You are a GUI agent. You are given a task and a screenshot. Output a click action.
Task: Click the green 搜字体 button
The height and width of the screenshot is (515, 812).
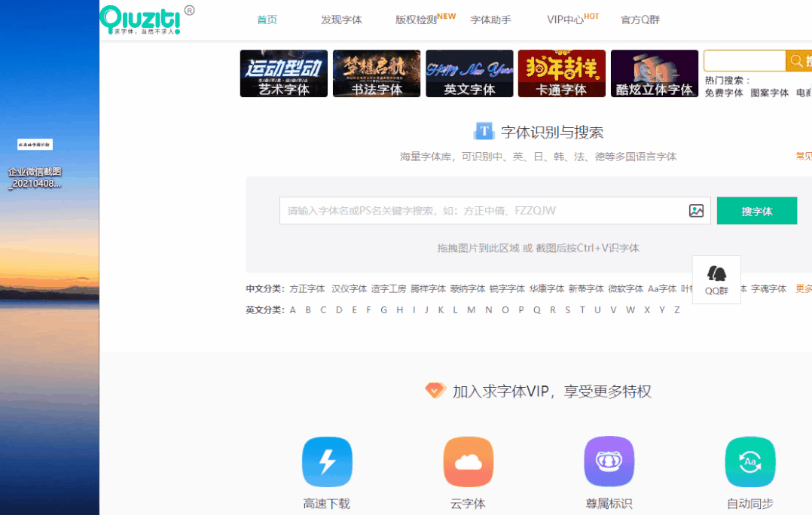(756, 211)
